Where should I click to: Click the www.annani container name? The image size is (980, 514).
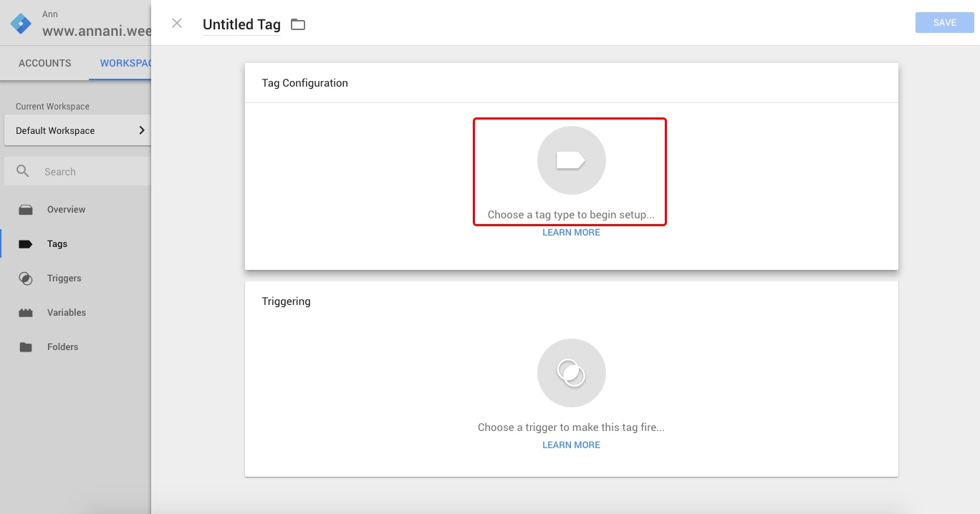[97, 31]
